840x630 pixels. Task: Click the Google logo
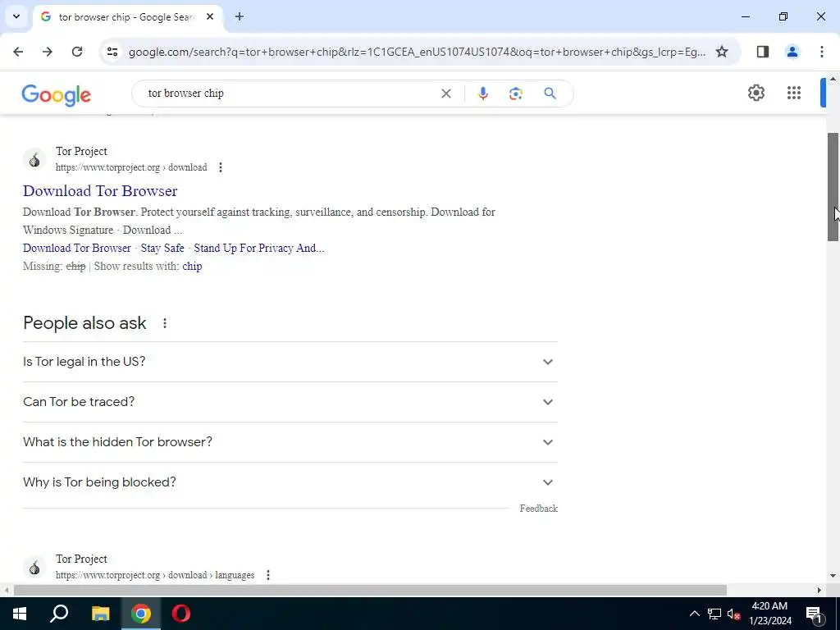57,95
